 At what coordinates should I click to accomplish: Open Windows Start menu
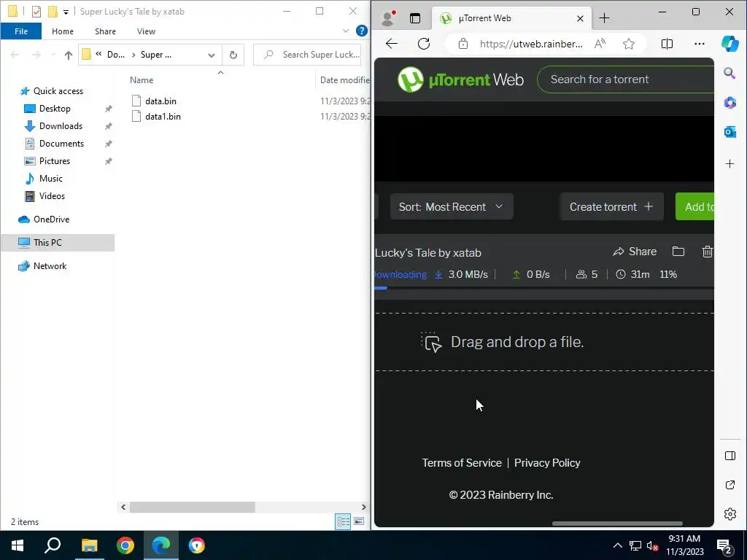[18, 545]
